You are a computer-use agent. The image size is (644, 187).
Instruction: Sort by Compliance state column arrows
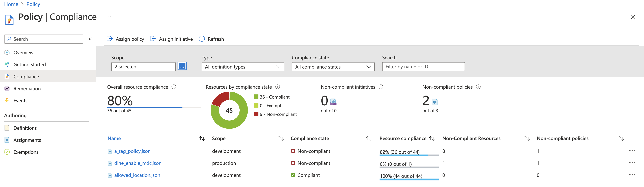[369, 138]
